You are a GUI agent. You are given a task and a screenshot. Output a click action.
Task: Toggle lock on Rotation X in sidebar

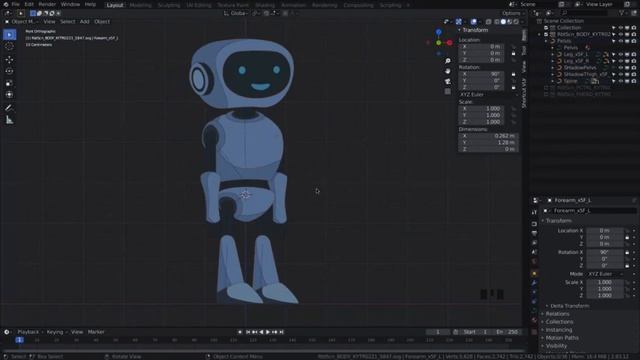[x=513, y=74]
